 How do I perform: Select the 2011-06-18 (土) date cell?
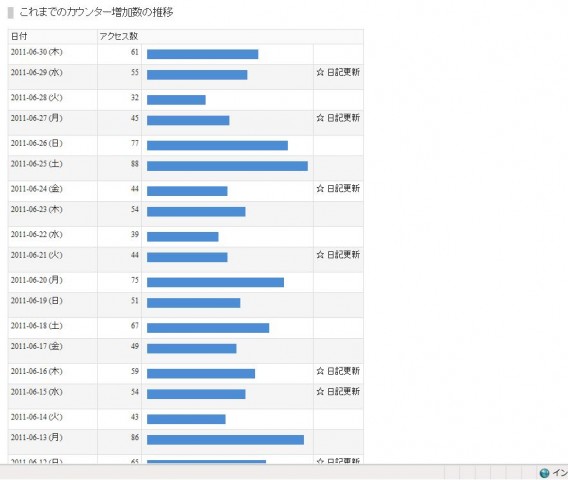(x=37, y=326)
